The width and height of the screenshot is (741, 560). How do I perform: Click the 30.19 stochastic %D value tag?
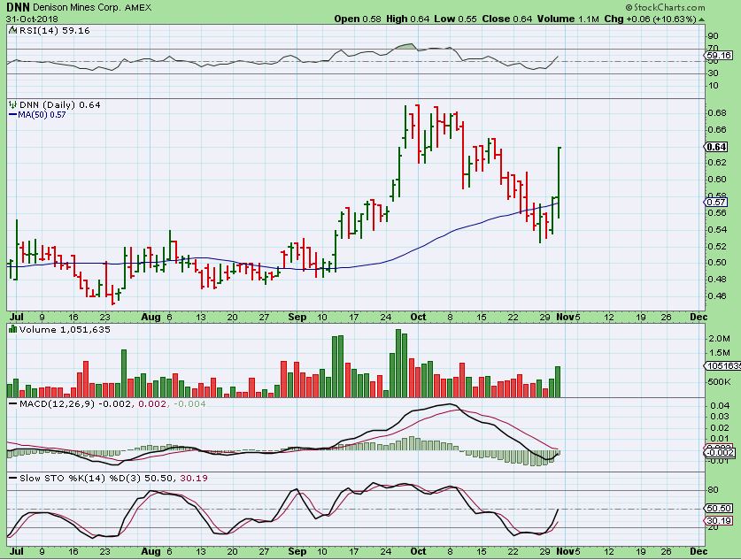717,521
